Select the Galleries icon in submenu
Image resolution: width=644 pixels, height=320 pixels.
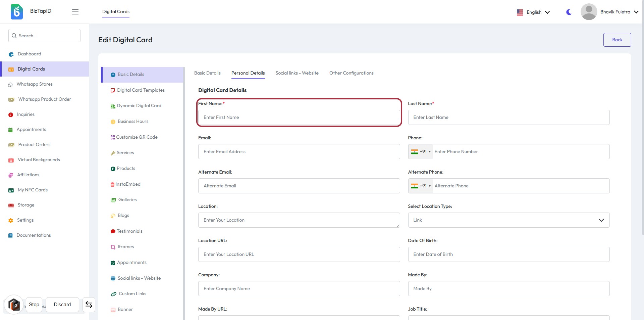[x=113, y=200]
